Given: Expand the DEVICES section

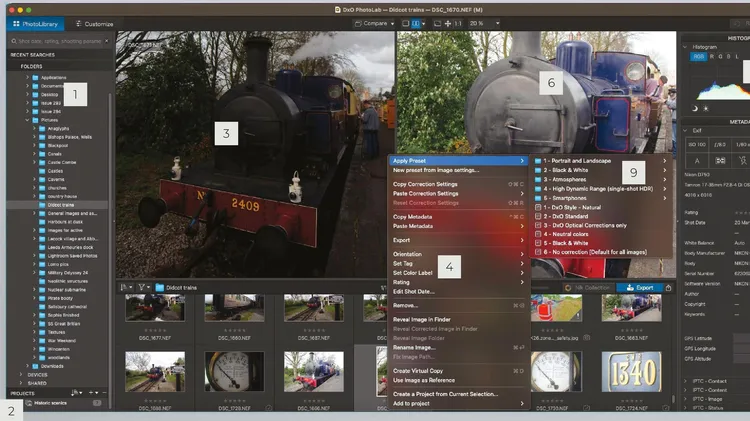Looking at the screenshot, I should tap(21, 375).
